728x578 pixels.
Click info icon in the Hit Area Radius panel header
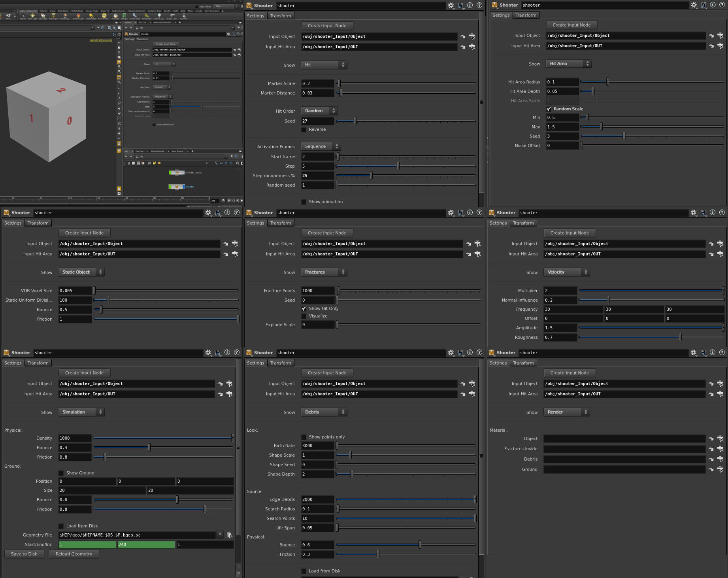pyautogui.click(x=712, y=5)
